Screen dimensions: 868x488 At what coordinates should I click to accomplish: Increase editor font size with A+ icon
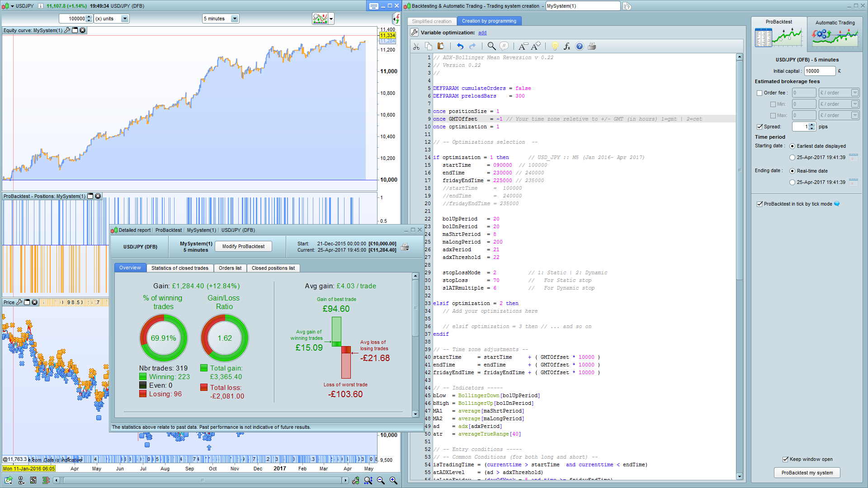coord(536,46)
